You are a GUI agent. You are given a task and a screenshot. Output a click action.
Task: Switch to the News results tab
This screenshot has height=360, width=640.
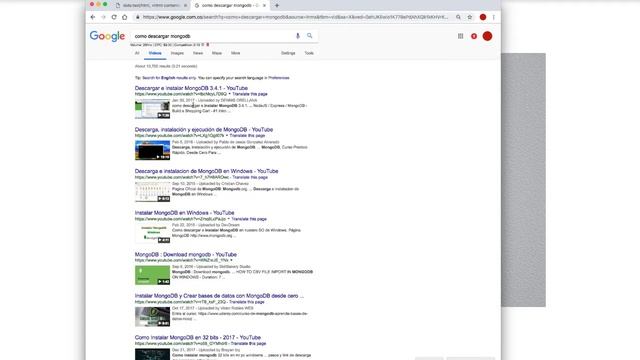198,53
